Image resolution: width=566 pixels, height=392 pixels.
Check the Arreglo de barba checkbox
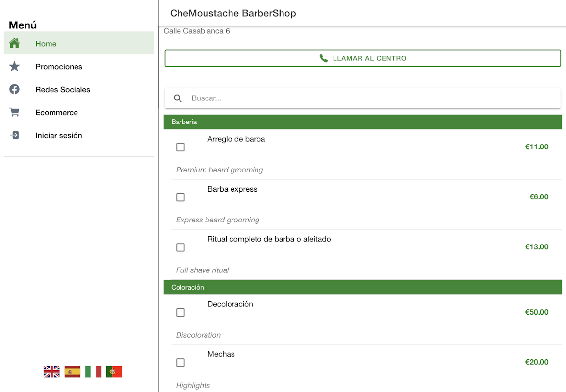(180, 147)
